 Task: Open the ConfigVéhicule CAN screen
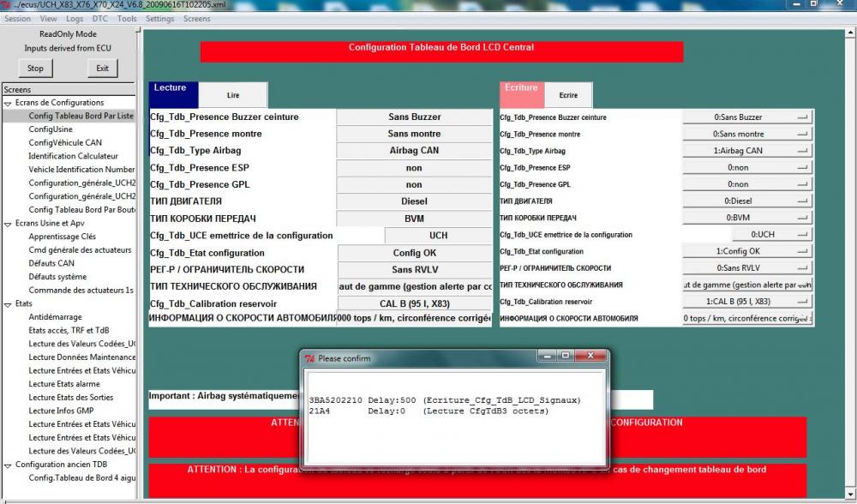pyautogui.click(x=65, y=142)
